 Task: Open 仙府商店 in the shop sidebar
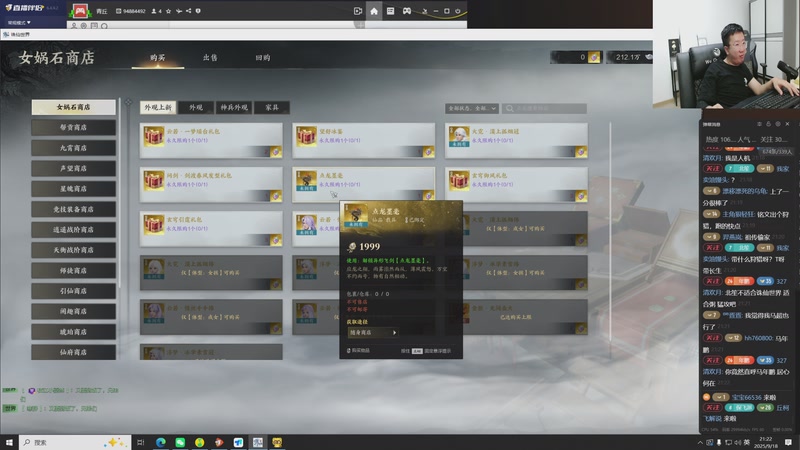pos(73,352)
